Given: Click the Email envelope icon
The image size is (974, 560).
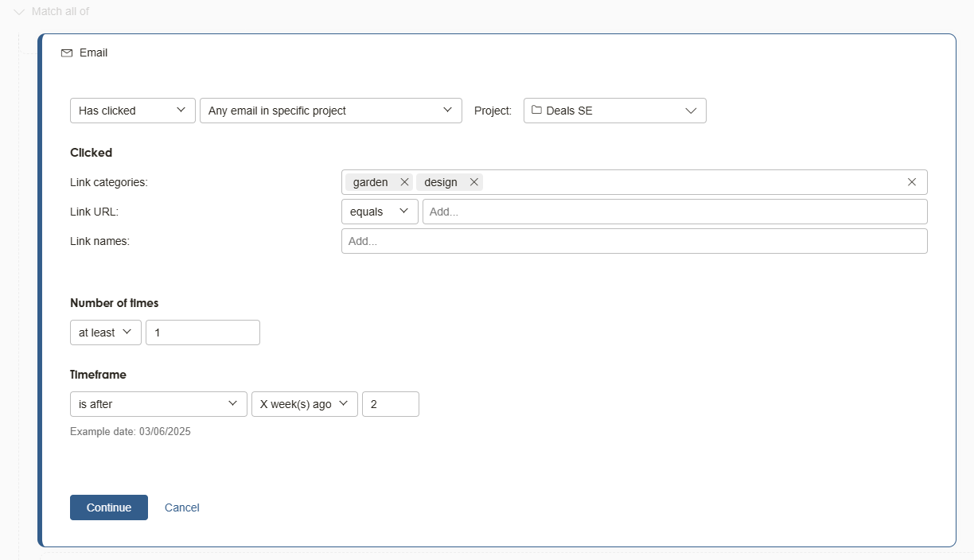Looking at the screenshot, I should coord(67,53).
